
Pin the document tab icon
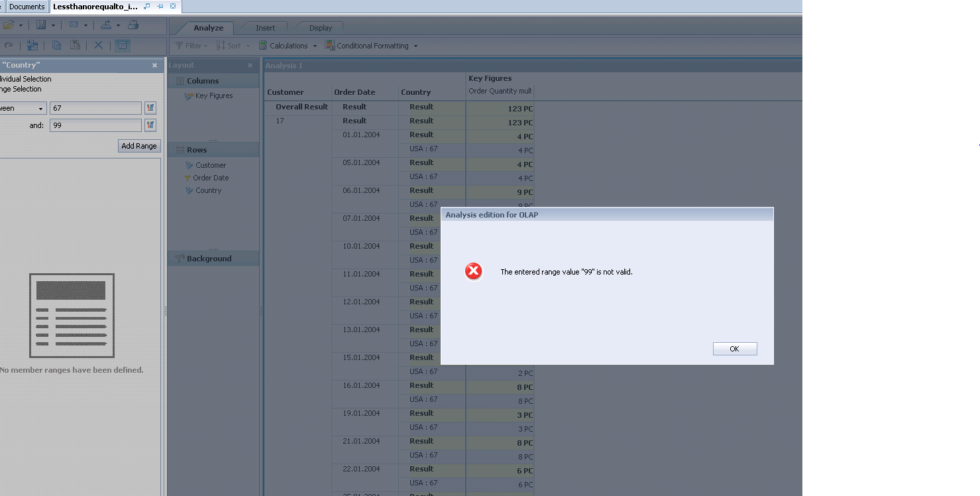coord(160,6)
